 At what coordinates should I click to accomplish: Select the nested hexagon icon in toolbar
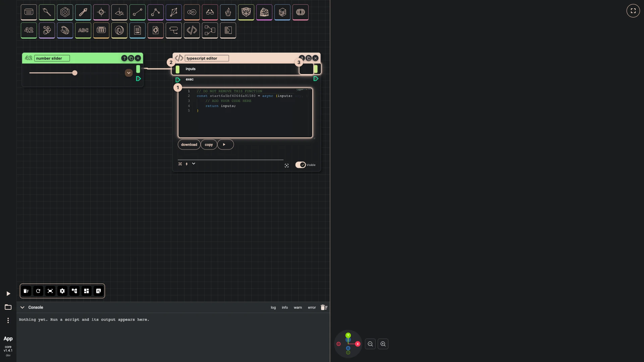click(x=65, y=12)
